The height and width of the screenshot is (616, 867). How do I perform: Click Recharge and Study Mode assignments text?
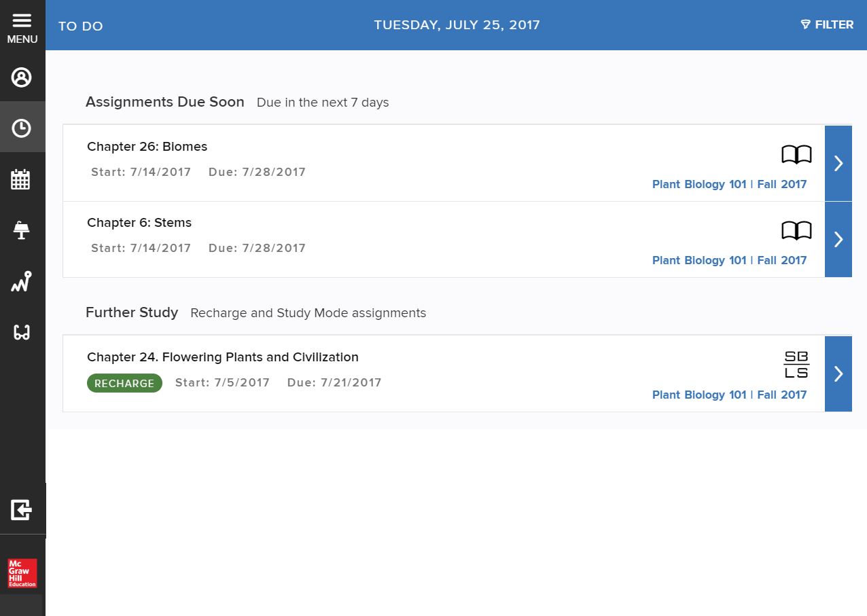coord(308,313)
